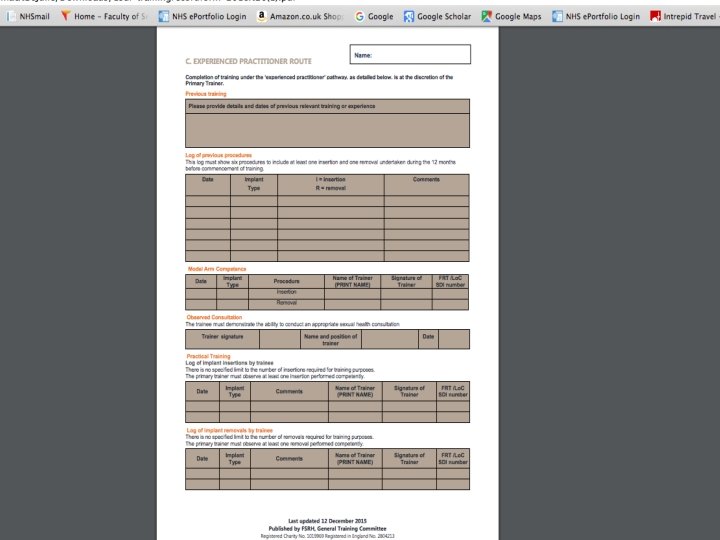The width and height of the screenshot is (720, 540).
Task: Select the 'C. EXPERIENCED PRACTITIONER ROUTE' heading
Action: coord(248,61)
